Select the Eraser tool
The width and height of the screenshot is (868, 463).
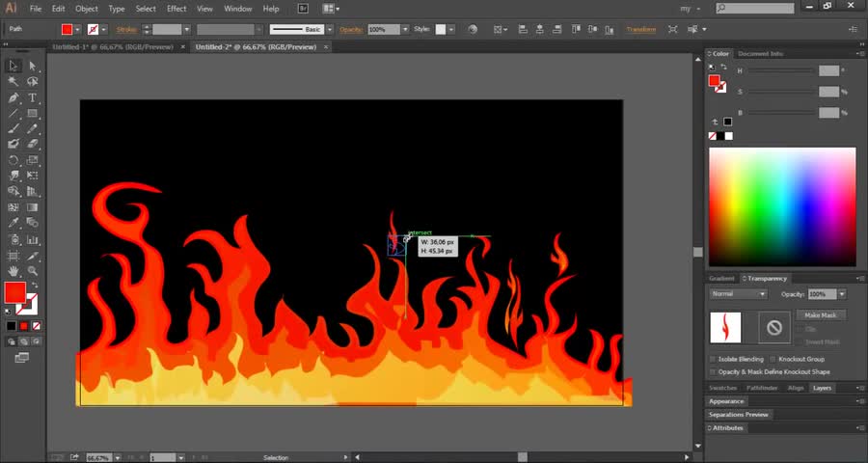point(32,144)
